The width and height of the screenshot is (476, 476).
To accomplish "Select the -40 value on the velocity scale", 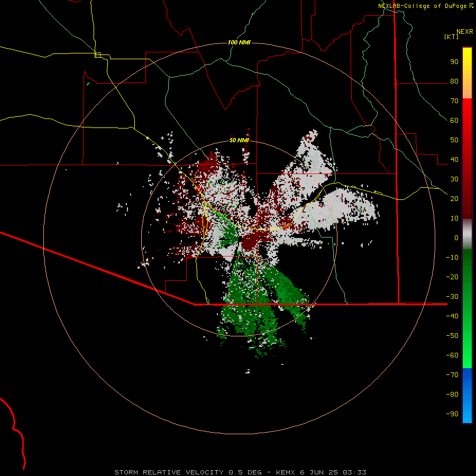I will click(452, 316).
